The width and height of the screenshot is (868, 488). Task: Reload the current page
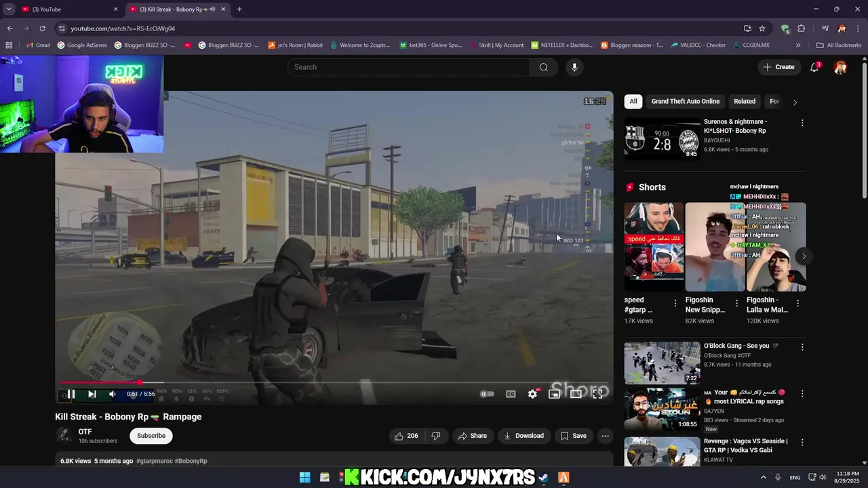(x=42, y=28)
